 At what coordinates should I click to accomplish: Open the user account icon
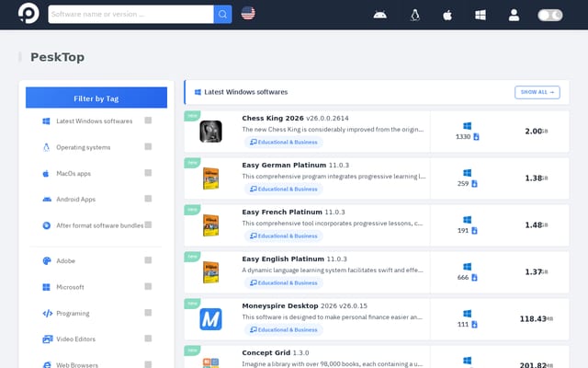click(x=514, y=15)
